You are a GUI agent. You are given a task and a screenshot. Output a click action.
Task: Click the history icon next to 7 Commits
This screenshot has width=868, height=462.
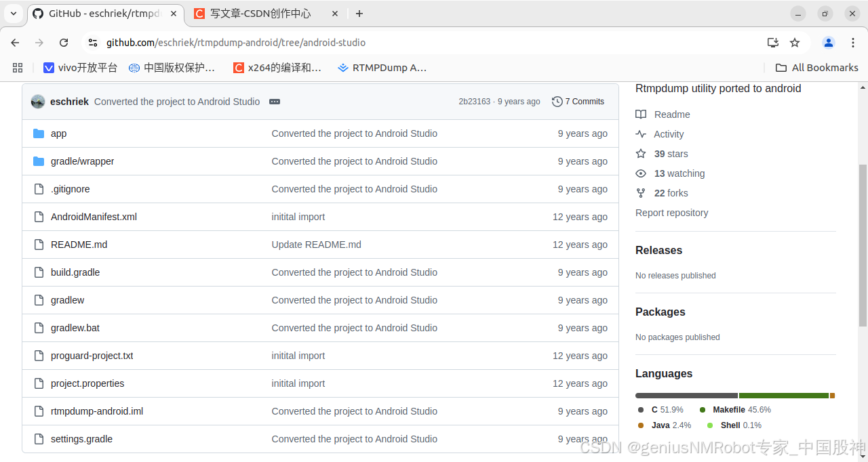[557, 101]
